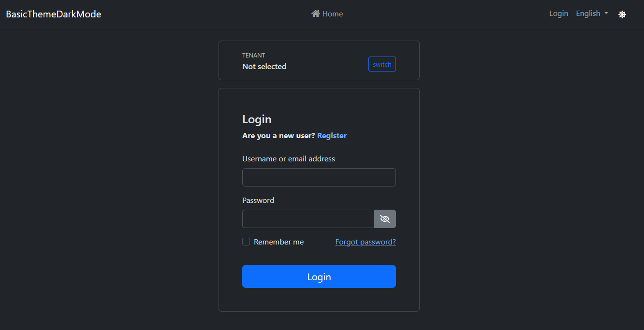This screenshot has width=644, height=330.
Task: Select Login in the navigation bar
Action: click(x=558, y=13)
